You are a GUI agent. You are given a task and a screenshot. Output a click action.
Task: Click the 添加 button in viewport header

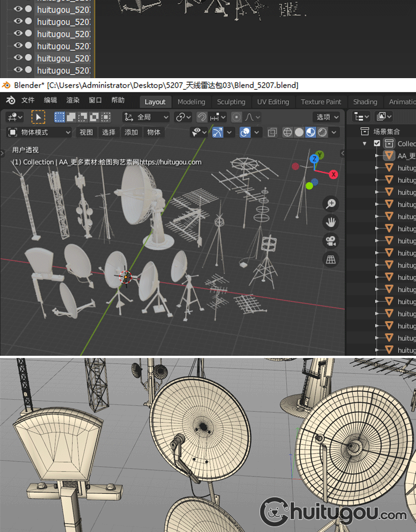[131, 132]
